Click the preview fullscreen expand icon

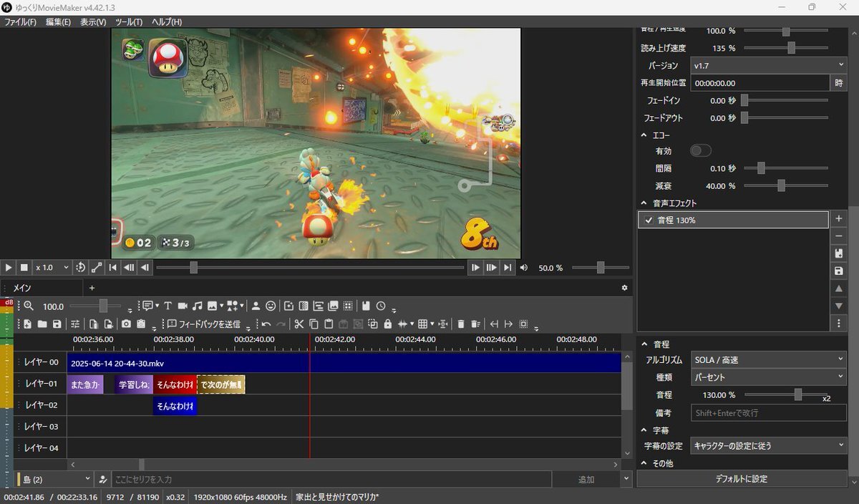[97, 268]
